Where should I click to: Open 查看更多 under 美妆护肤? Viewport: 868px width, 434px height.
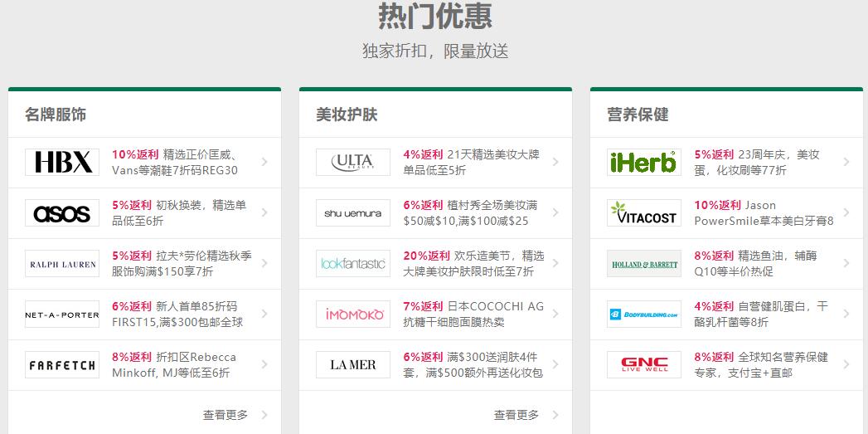516,415
